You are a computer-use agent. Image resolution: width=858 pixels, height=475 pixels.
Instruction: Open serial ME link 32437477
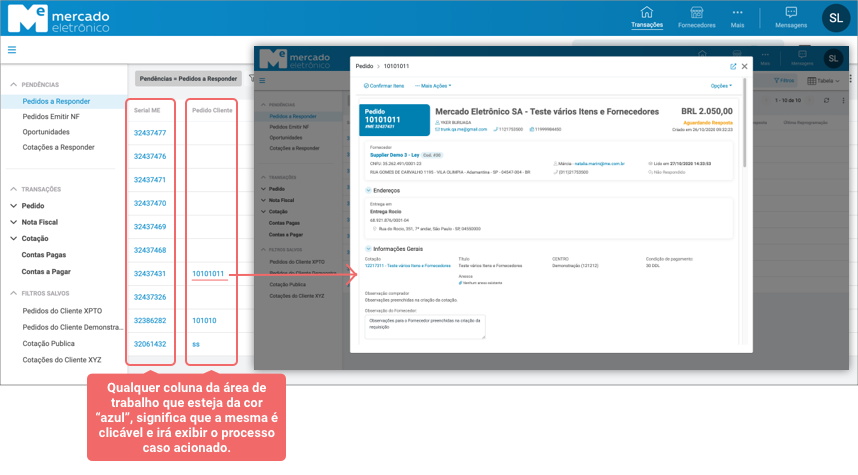click(x=150, y=133)
